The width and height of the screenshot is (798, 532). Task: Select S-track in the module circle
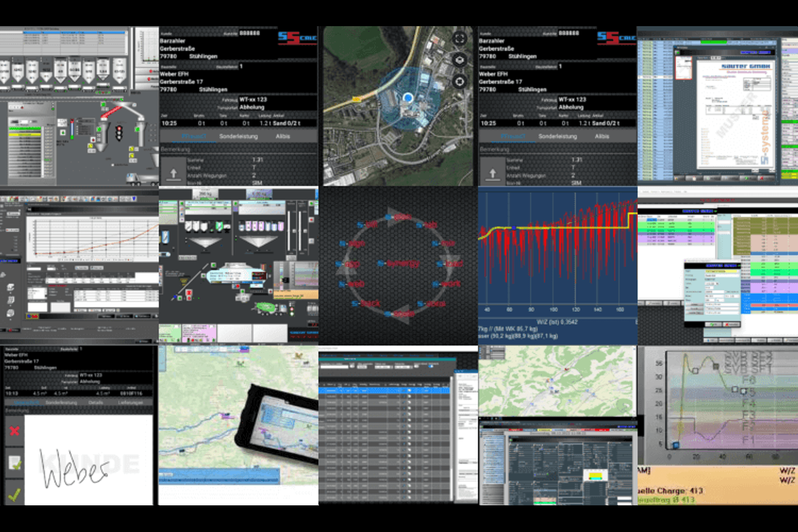(366, 303)
